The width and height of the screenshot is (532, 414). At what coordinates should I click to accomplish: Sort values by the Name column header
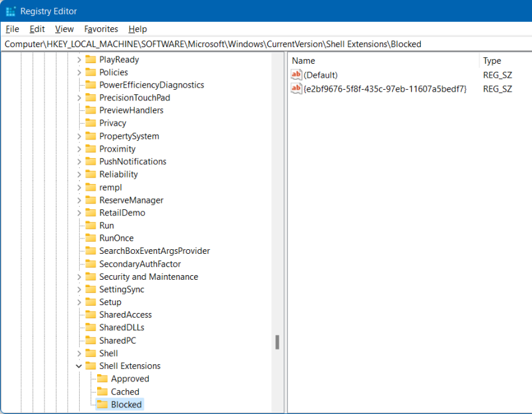coord(384,60)
